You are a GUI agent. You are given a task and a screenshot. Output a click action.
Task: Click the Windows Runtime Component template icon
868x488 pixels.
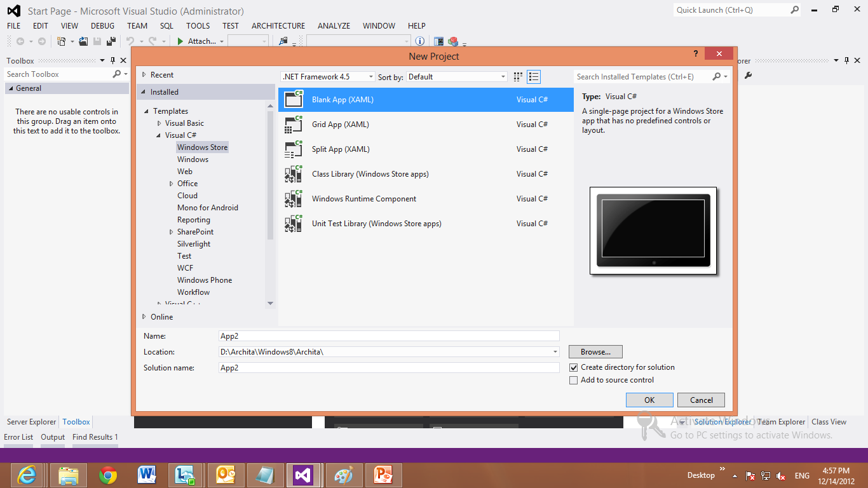293,198
